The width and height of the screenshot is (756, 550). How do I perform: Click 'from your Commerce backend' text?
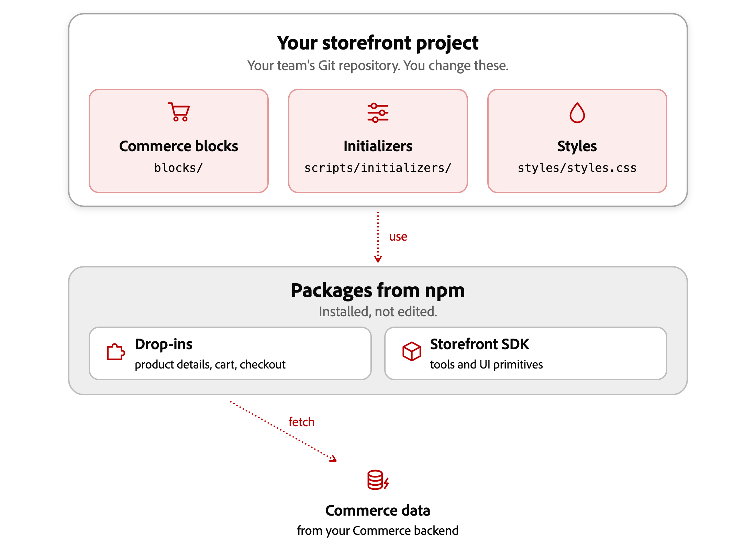[378, 531]
